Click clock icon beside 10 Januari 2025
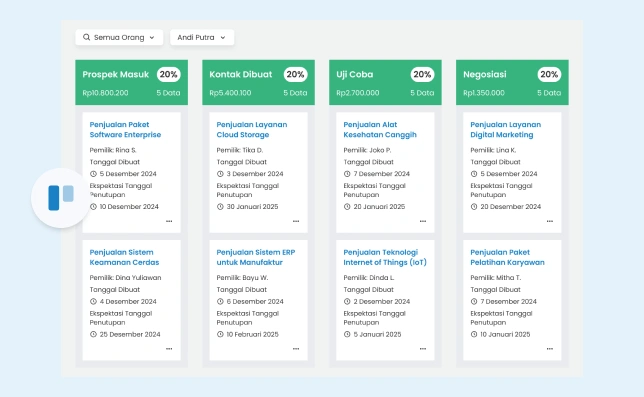Screen dimensions: 644x397 point(474,334)
